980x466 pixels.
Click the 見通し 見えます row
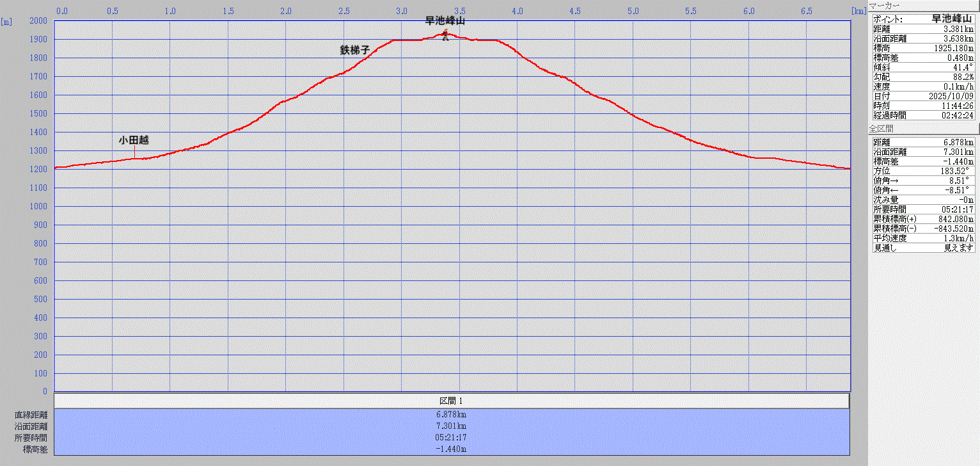(x=924, y=248)
